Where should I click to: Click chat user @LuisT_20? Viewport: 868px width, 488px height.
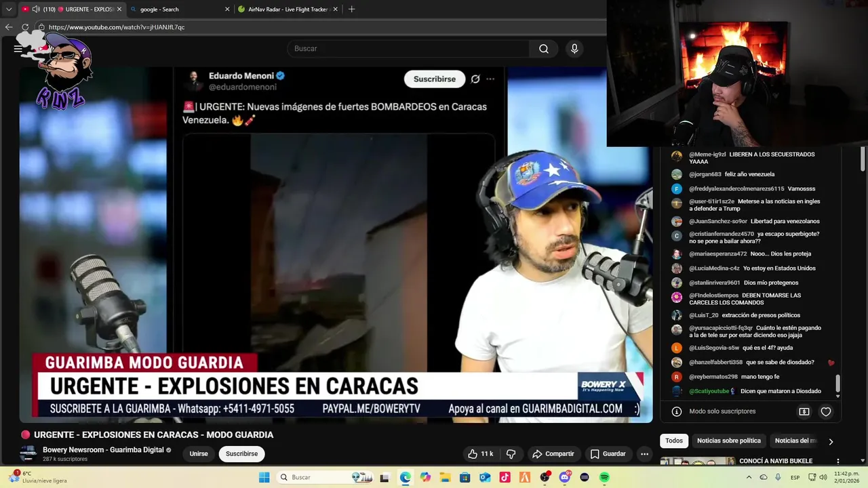click(x=704, y=315)
